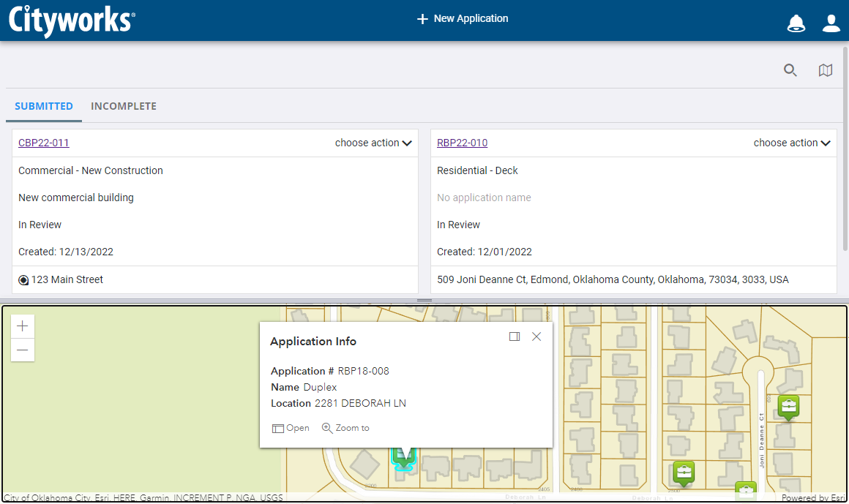This screenshot has width=849, height=504.
Task: Click Open in the Application Info popup
Action: [291, 428]
